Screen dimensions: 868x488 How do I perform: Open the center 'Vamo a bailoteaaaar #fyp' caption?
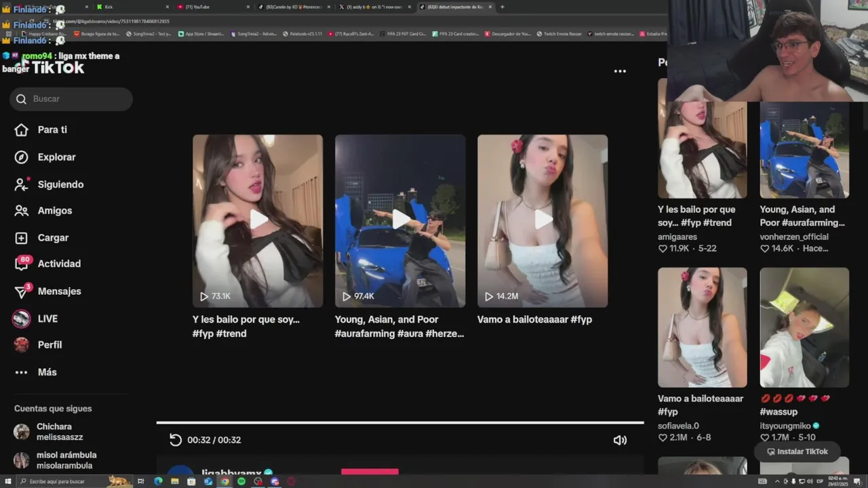pyautogui.click(x=534, y=319)
